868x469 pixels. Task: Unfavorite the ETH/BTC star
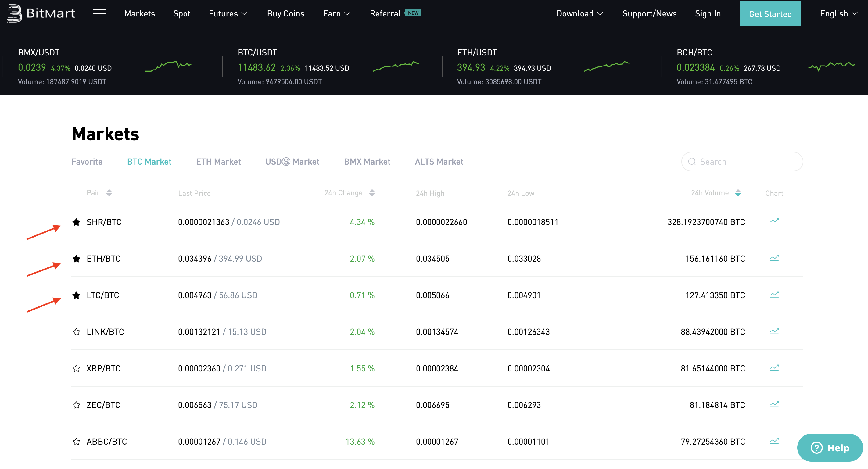76,258
